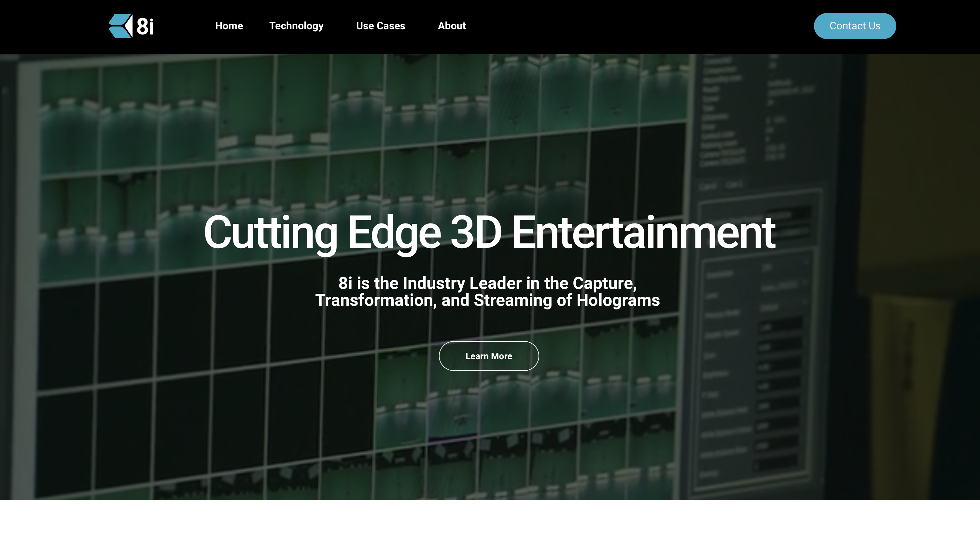Open the Technology menu item
Screen dimensions: 980x557
[x=296, y=26]
